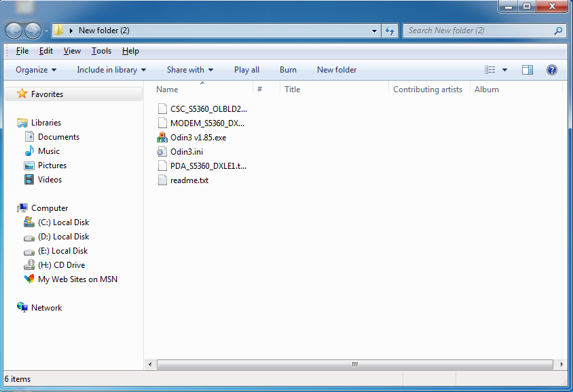Open the Edit menu

click(x=45, y=51)
